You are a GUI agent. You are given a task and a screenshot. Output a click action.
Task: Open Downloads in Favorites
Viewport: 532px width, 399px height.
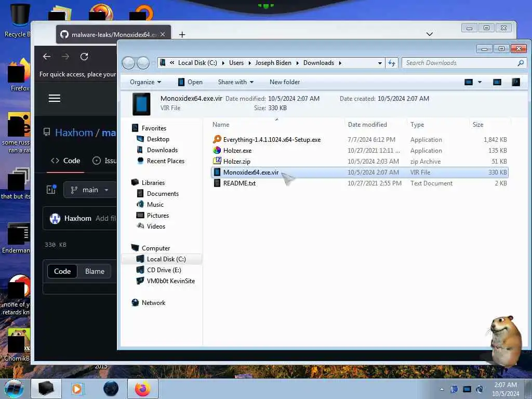162,150
